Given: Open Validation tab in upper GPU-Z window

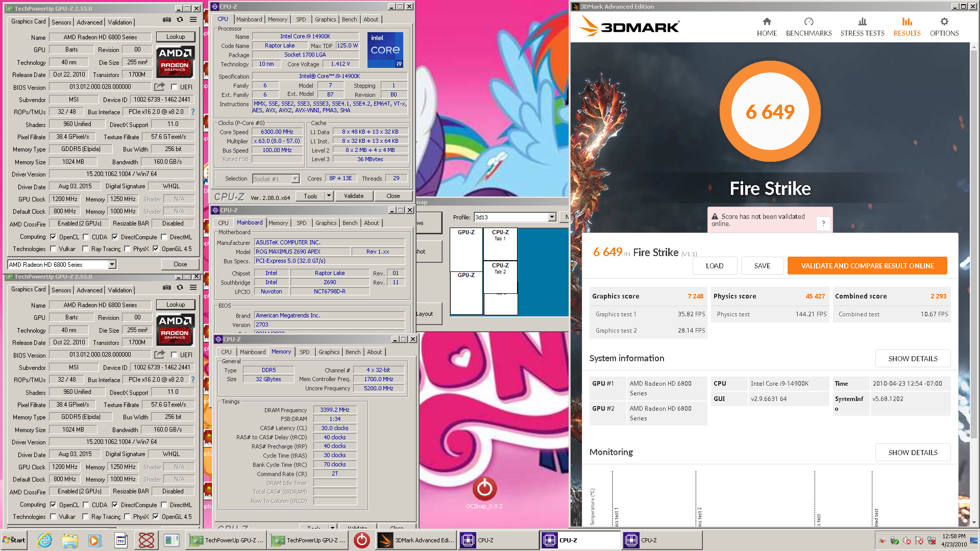Looking at the screenshot, I should pyautogui.click(x=120, y=22).
